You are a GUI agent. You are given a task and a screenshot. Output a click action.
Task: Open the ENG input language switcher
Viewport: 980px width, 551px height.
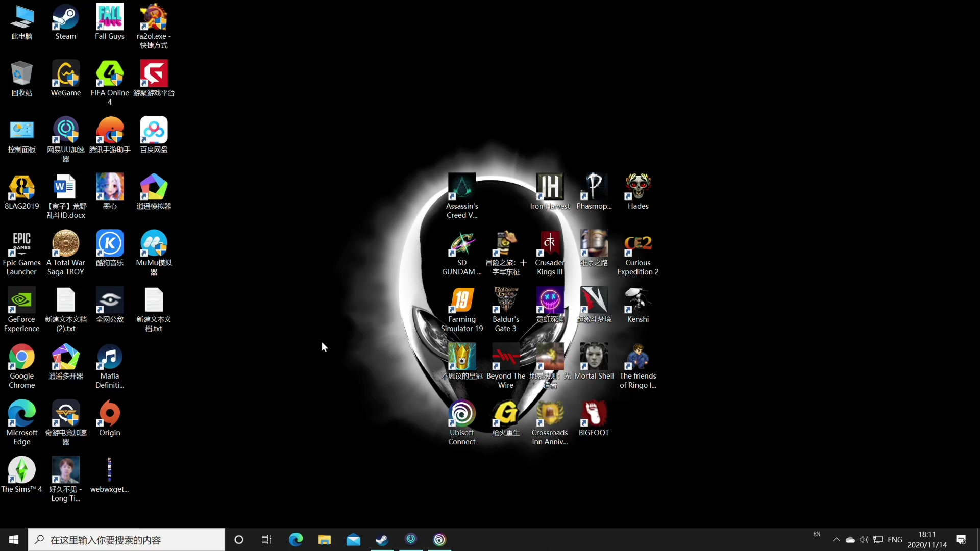tap(895, 539)
